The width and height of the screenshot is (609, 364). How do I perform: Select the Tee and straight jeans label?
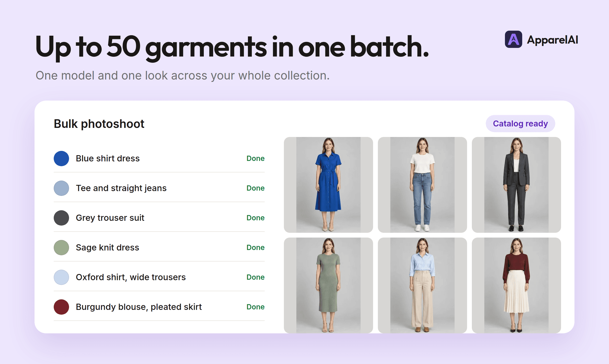(121, 188)
